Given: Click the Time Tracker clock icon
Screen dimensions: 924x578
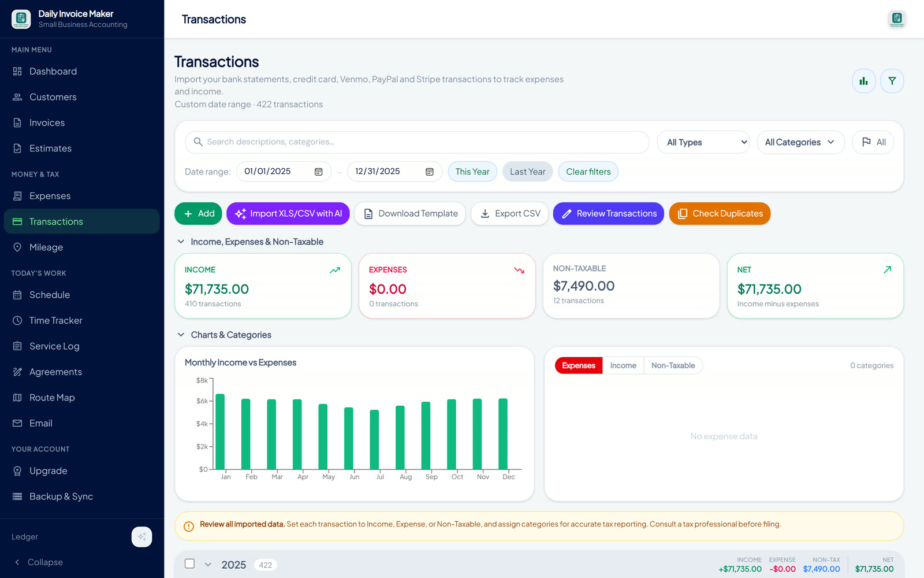Looking at the screenshot, I should click(17, 320).
